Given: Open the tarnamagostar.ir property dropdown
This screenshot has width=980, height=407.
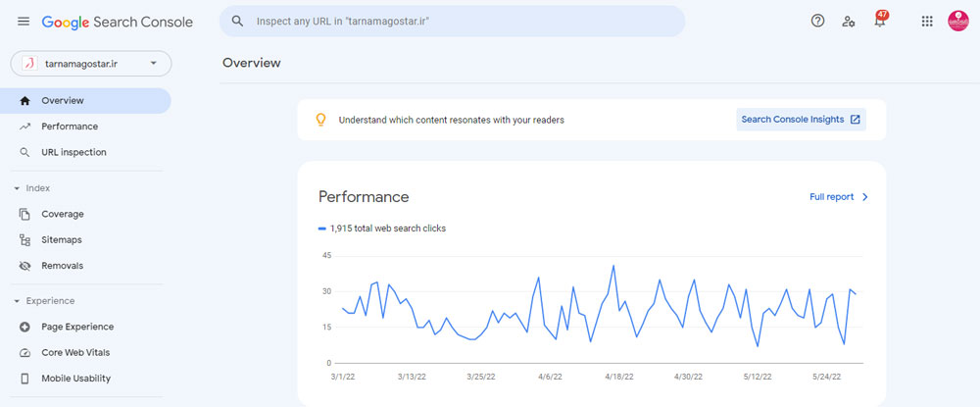Looking at the screenshot, I should (91, 64).
